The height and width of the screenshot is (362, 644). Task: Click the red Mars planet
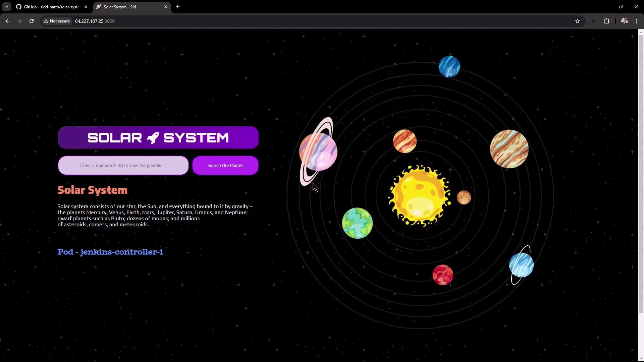pos(442,275)
